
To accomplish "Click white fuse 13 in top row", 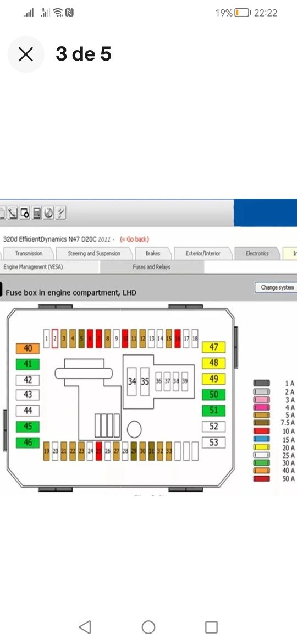I will (151, 339).
